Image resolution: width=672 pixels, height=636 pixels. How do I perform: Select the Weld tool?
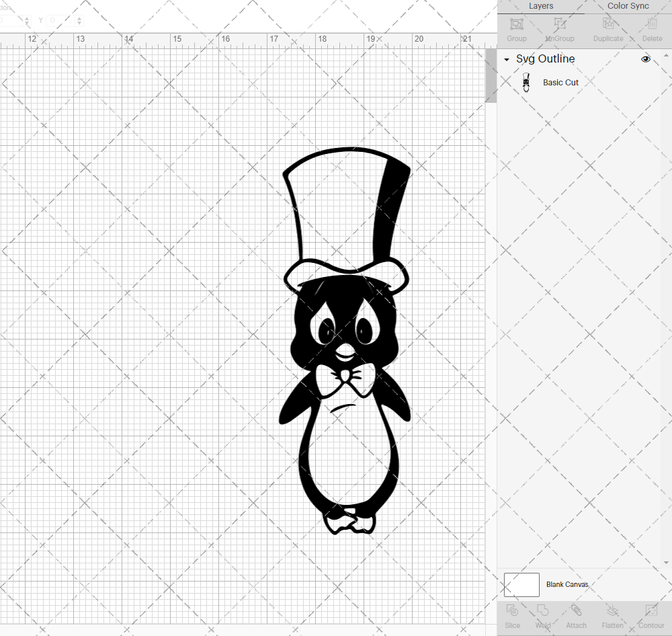542,616
